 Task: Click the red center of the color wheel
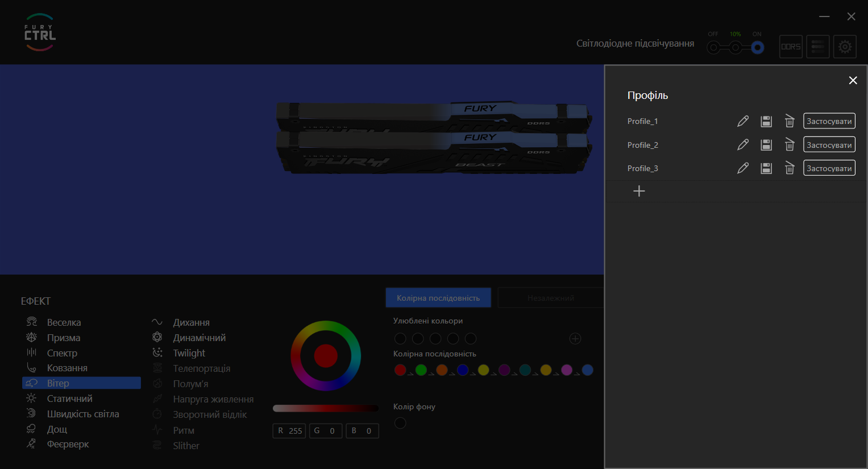[326, 356]
